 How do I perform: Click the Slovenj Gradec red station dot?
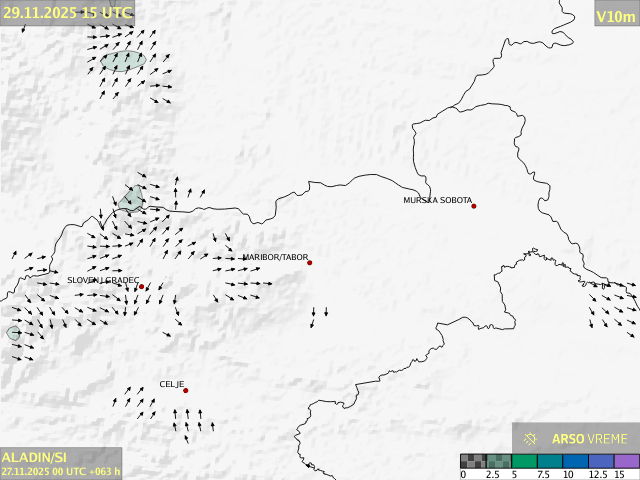[x=142, y=287]
